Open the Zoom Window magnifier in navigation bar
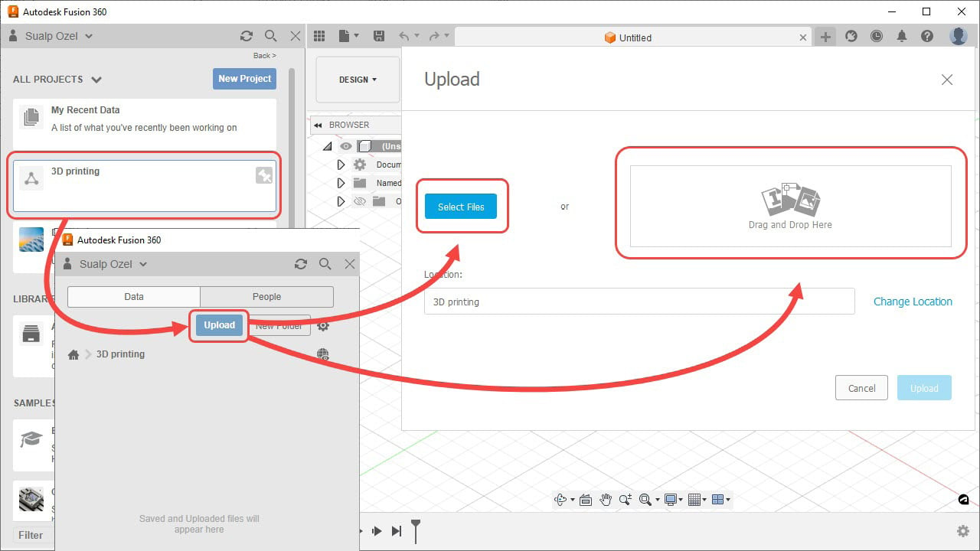 645,500
